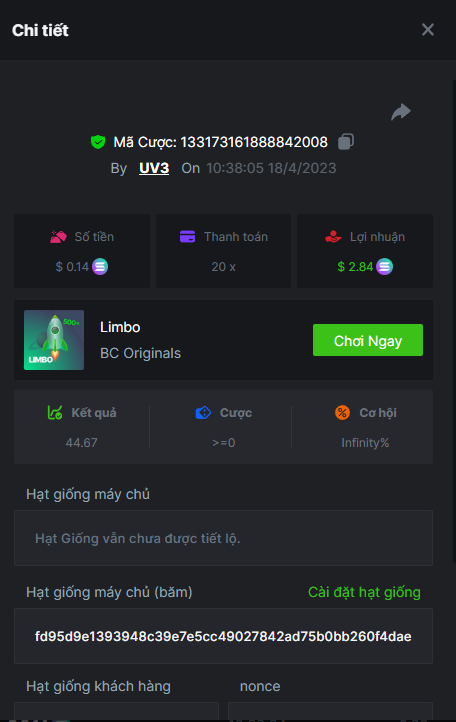Open Cài đặt hạt giống seed settings

[364, 592]
